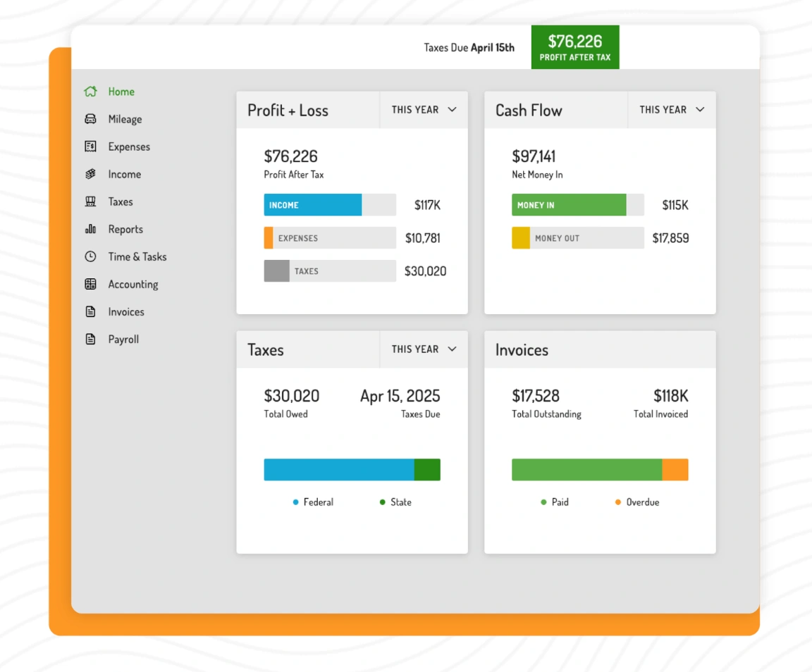Click the Overdue segment of invoices bar
The height and width of the screenshot is (672, 812).
click(x=675, y=470)
